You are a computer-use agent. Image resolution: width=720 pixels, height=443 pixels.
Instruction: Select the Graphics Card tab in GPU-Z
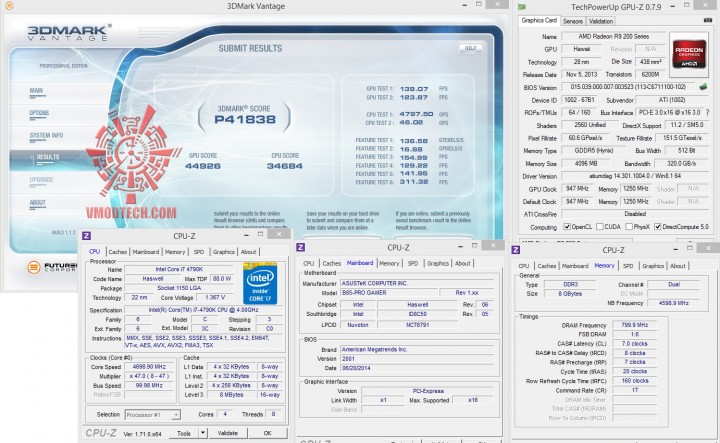(x=539, y=21)
